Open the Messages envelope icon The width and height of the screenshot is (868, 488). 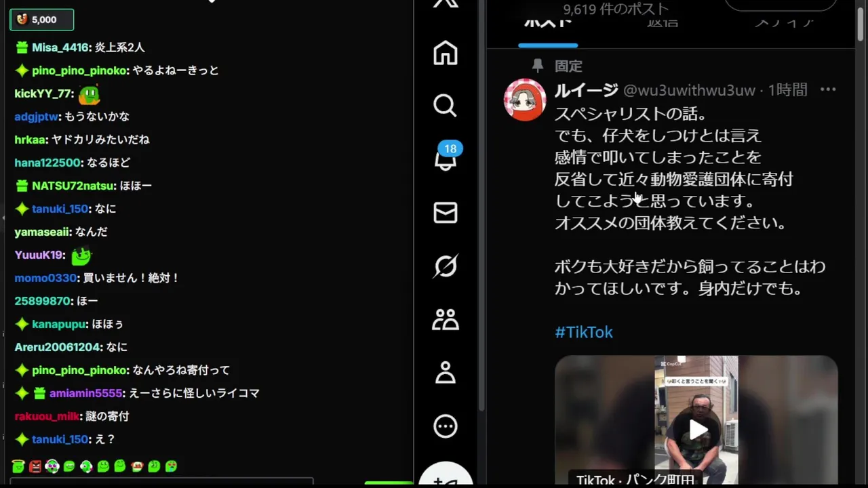click(x=446, y=213)
